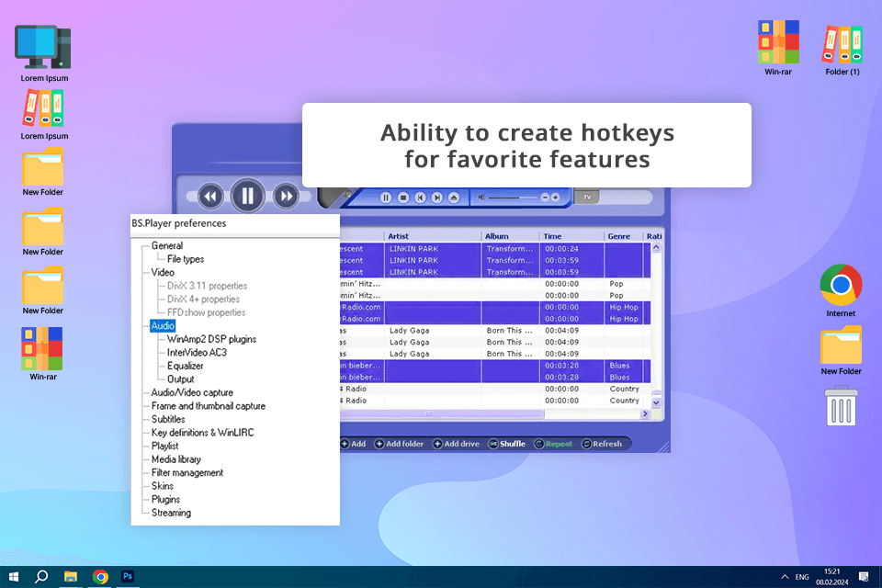Select Playlist in the preferences tree
882x588 pixels.
coord(164,447)
